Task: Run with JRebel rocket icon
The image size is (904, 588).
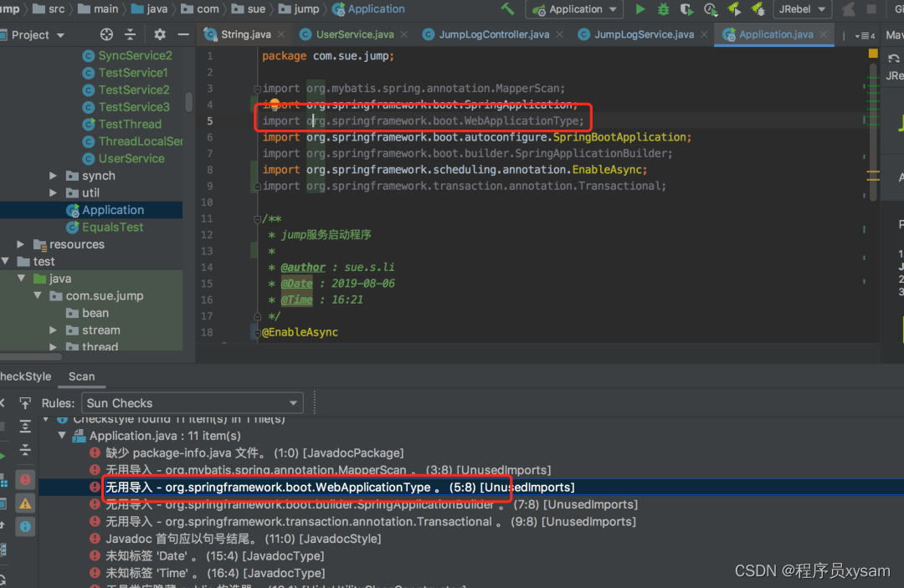Action: point(734,9)
